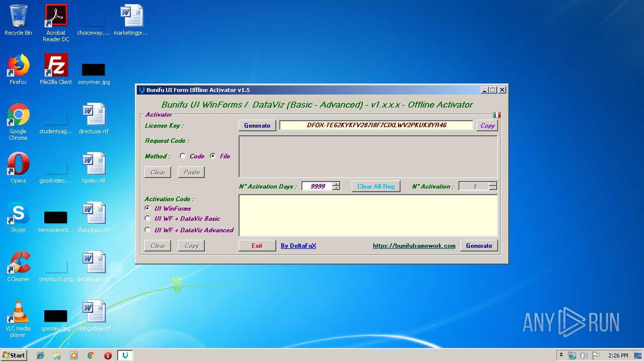Copy the license key
The image size is (644, 362).
(488, 126)
